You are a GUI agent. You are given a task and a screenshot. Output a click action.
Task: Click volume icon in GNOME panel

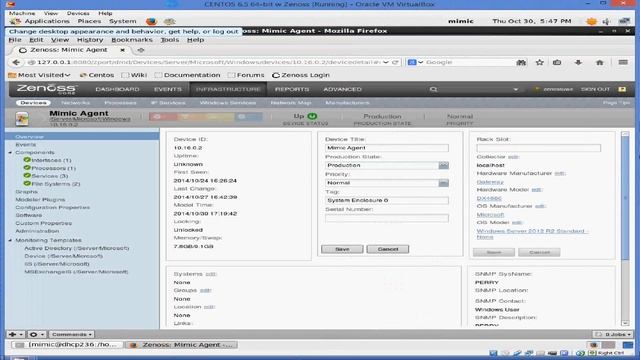pos(607,21)
